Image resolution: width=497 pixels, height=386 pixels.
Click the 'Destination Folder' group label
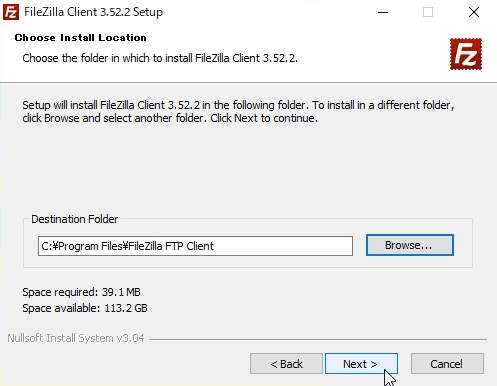point(75,219)
